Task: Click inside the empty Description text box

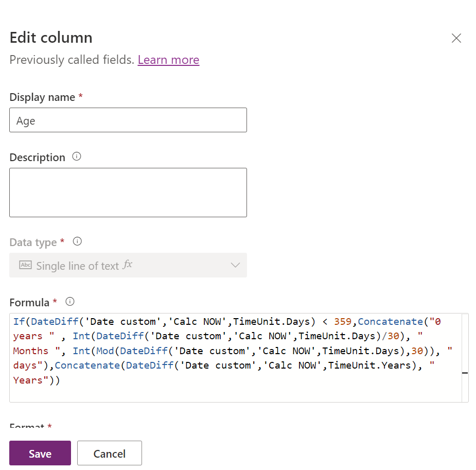Action: 128,192
